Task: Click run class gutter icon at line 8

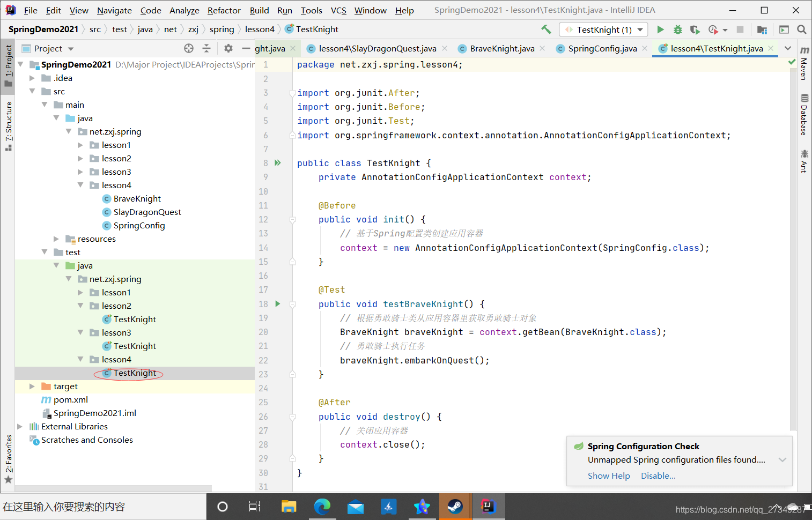Action: point(278,162)
